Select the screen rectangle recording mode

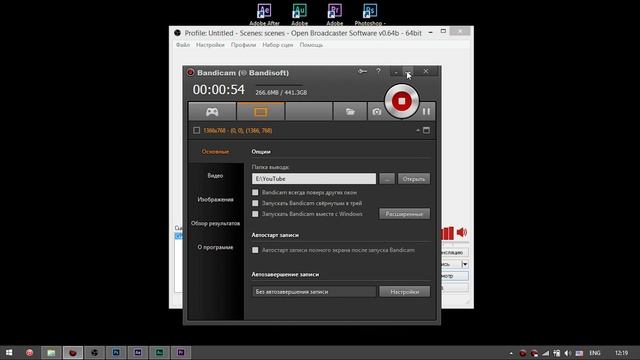coord(260,111)
